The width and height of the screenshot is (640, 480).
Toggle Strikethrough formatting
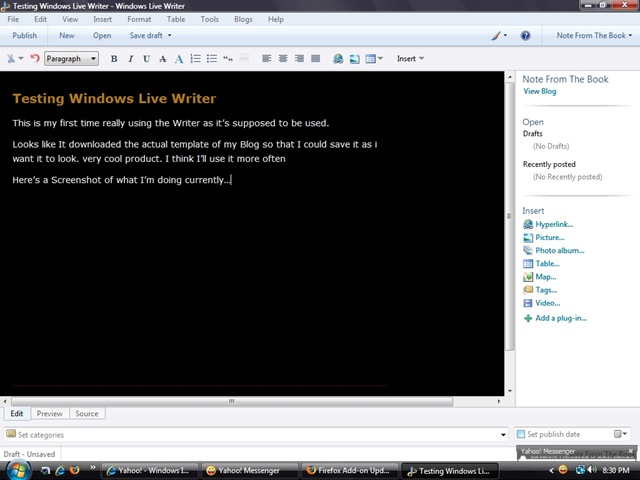click(162, 59)
